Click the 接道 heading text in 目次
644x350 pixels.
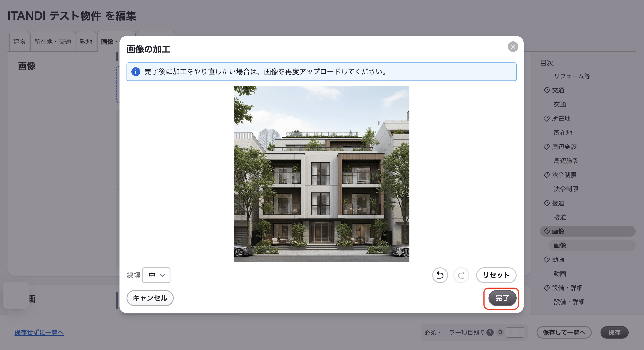coord(558,203)
